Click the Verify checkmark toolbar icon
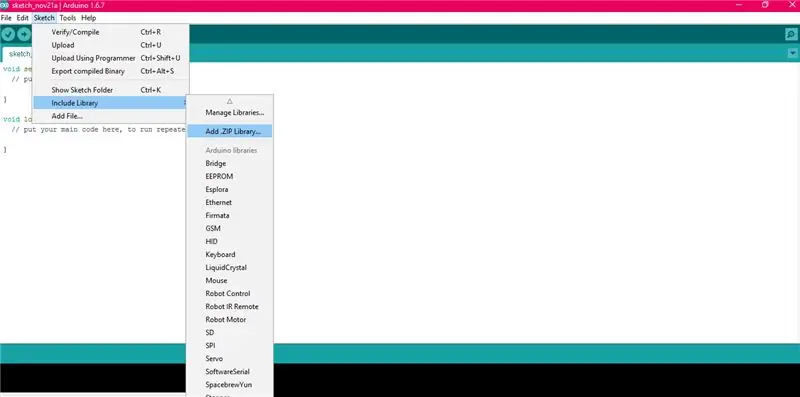 [x=8, y=34]
